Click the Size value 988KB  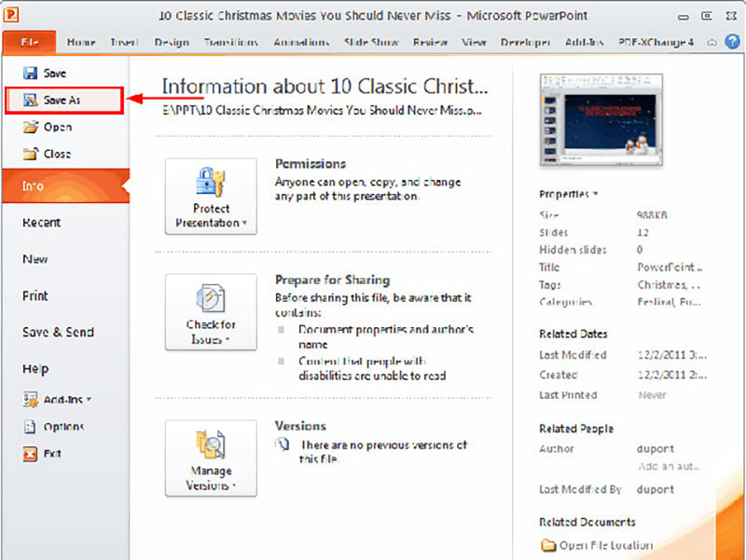pyautogui.click(x=652, y=215)
